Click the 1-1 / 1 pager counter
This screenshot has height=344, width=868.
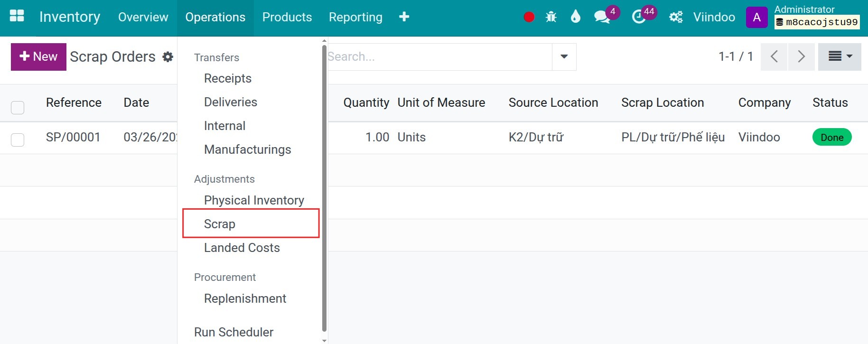click(736, 56)
